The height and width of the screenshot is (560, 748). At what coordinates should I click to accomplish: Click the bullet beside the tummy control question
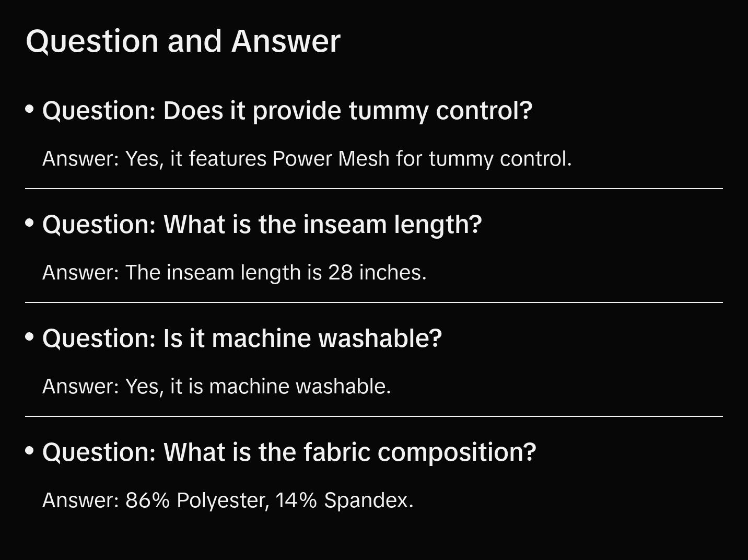pos(30,109)
